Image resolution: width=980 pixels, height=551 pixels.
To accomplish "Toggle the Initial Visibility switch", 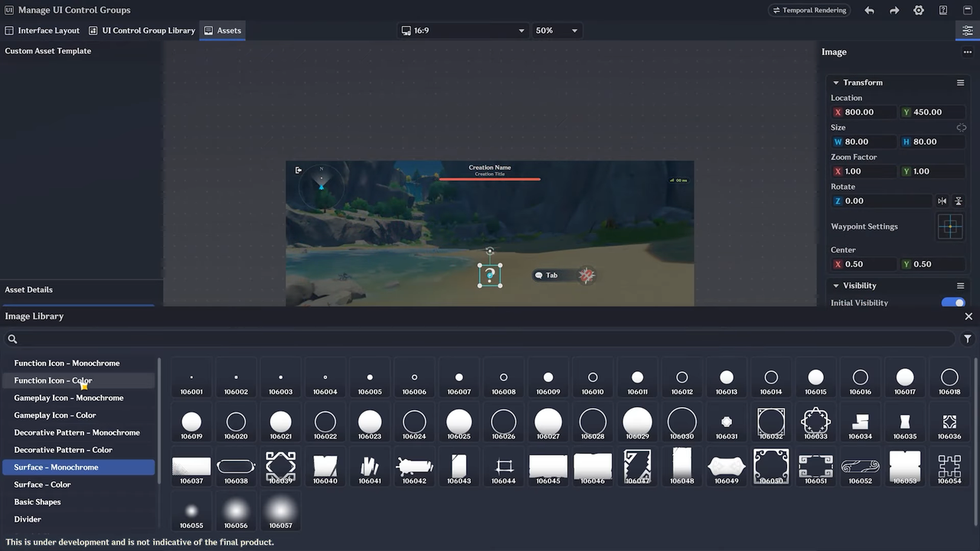I will pyautogui.click(x=953, y=303).
